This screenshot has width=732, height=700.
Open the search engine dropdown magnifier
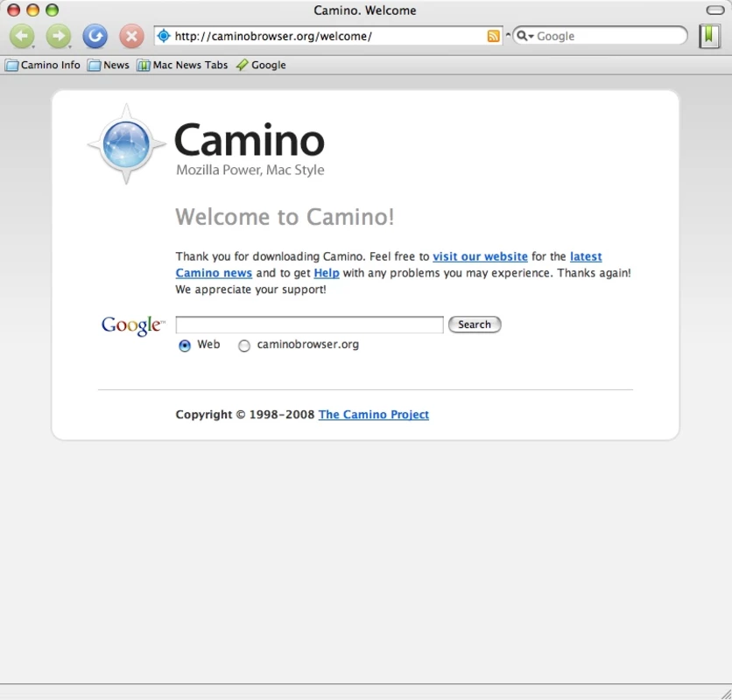pos(524,36)
